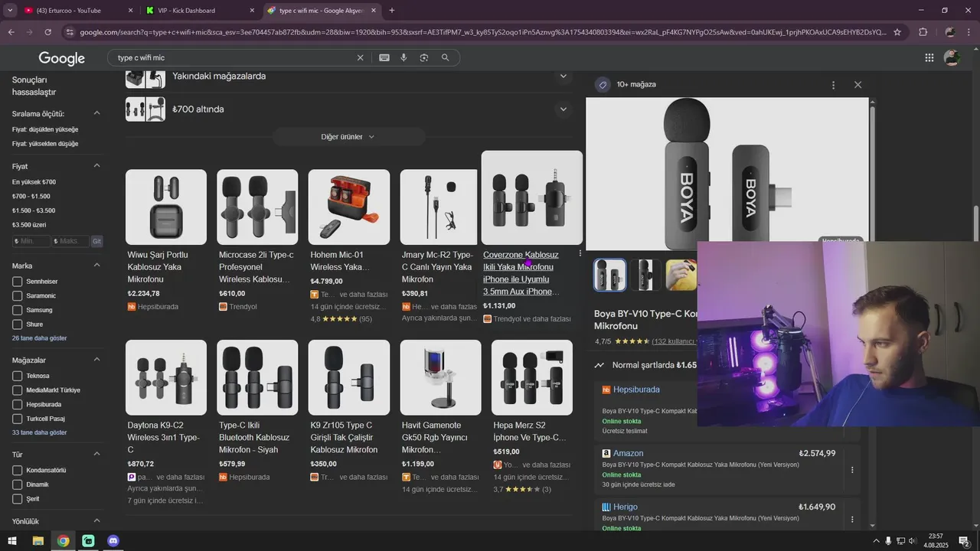Collapse the Tür filter section
The height and width of the screenshot is (551, 980).
point(97,455)
